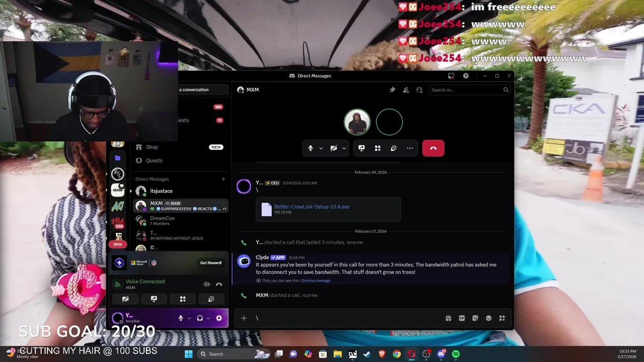
Task: Expand camera options in the call bar
Action: pyautogui.click(x=344, y=148)
